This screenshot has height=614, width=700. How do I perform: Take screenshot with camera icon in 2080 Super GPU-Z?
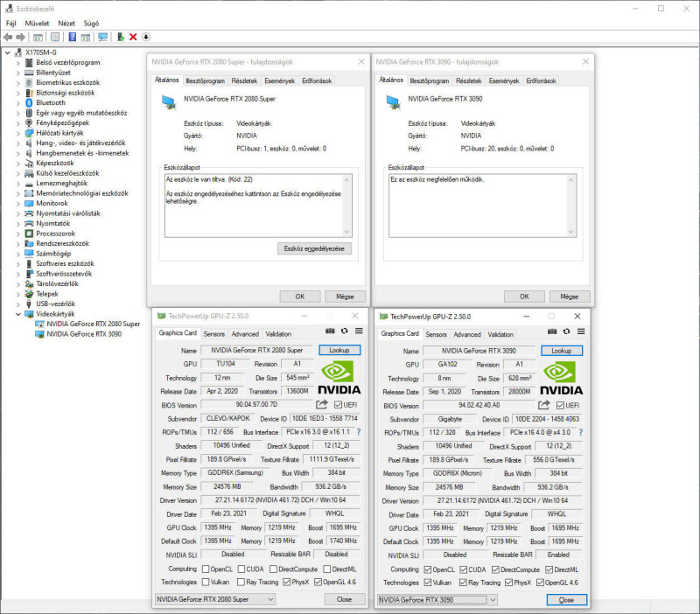pos(330,331)
